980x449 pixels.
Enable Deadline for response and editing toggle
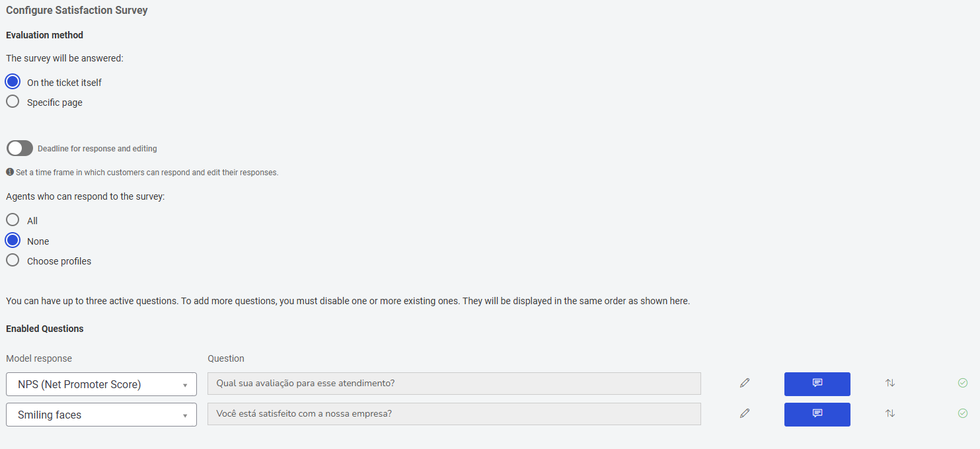click(20, 148)
